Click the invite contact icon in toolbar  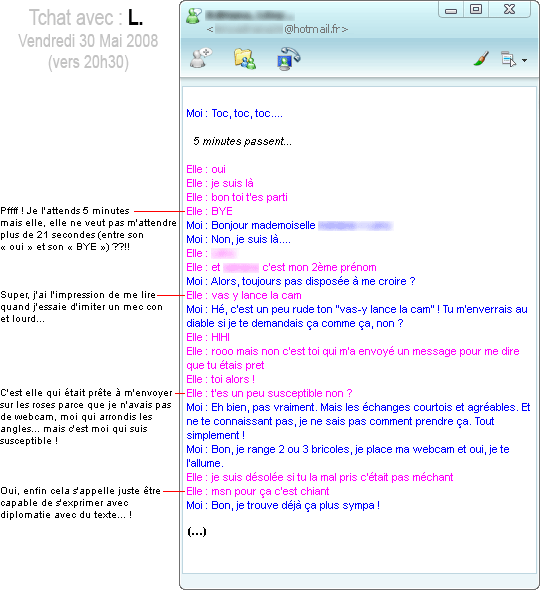click(200, 59)
